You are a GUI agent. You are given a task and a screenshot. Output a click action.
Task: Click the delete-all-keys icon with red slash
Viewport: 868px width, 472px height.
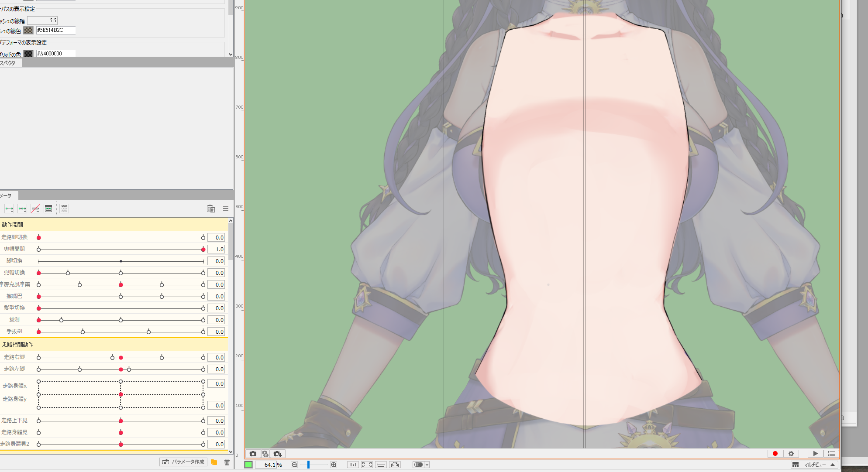click(35, 209)
